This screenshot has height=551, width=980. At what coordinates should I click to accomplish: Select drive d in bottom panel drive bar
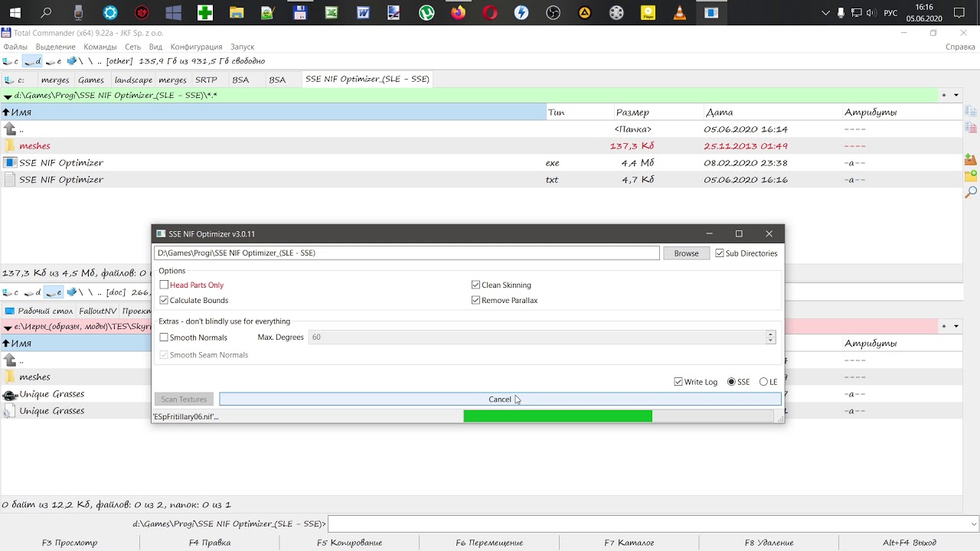coord(32,292)
